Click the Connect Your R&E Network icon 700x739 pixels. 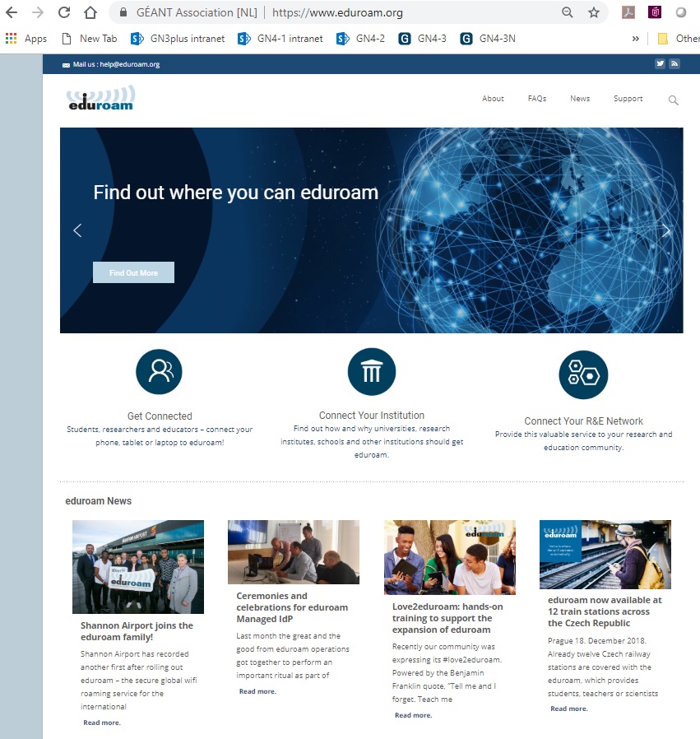(x=583, y=374)
